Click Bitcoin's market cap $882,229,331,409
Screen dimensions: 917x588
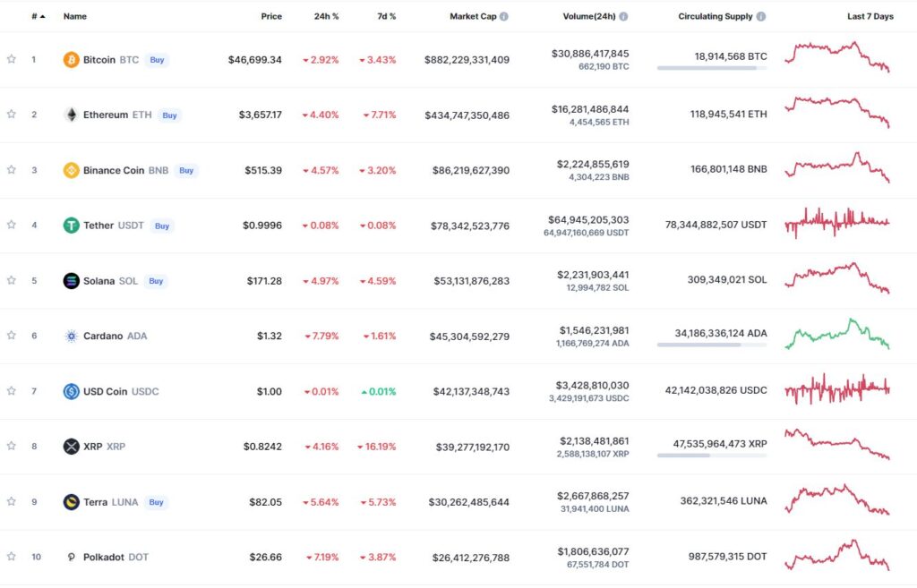coord(467,60)
